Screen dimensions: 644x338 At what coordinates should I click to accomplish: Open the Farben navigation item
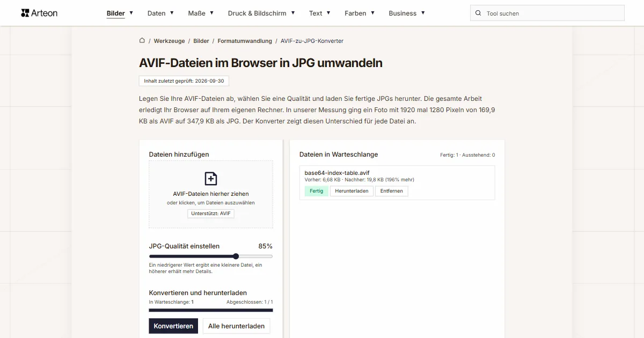pos(355,13)
